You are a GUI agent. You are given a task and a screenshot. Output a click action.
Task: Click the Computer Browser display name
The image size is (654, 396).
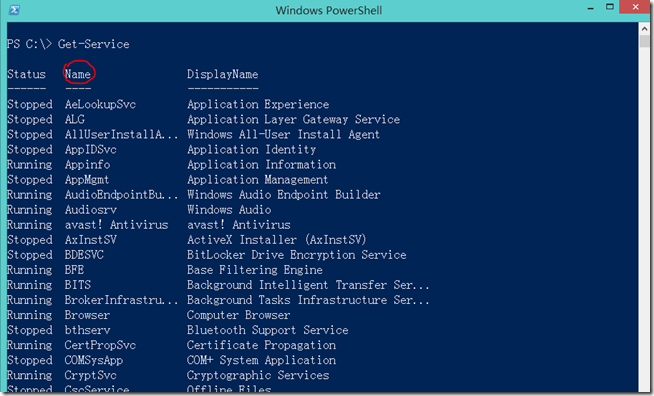[239, 315]
